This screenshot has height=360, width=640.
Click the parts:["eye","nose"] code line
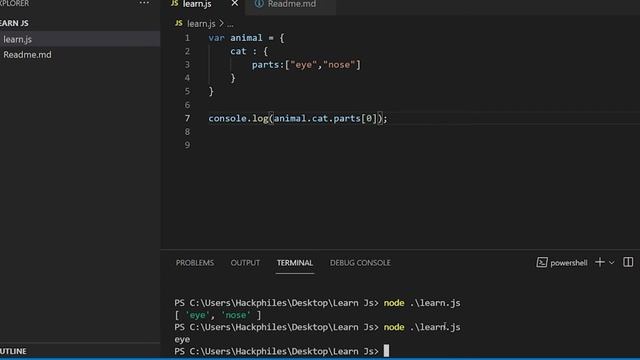tap(306, 65)
